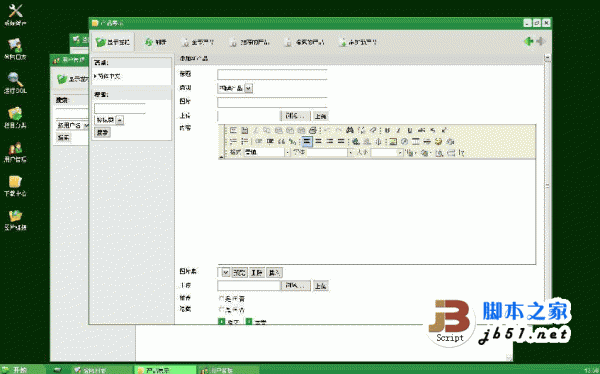This screenshot has width=600, height=374.
Task: Click the green back arrow in window toolbar
Action: click(529, 41)
